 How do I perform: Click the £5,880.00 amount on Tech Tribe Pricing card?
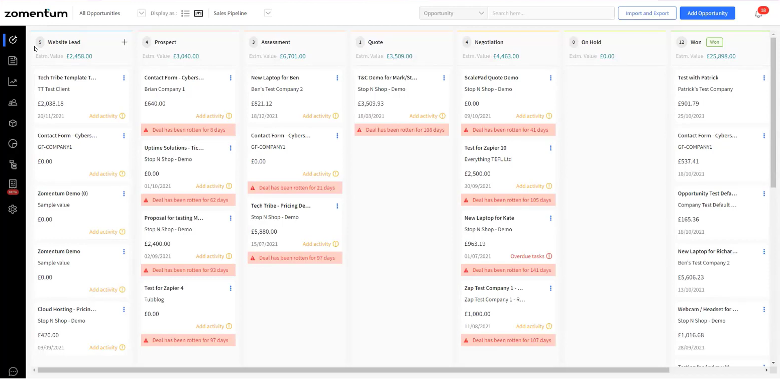264,232
